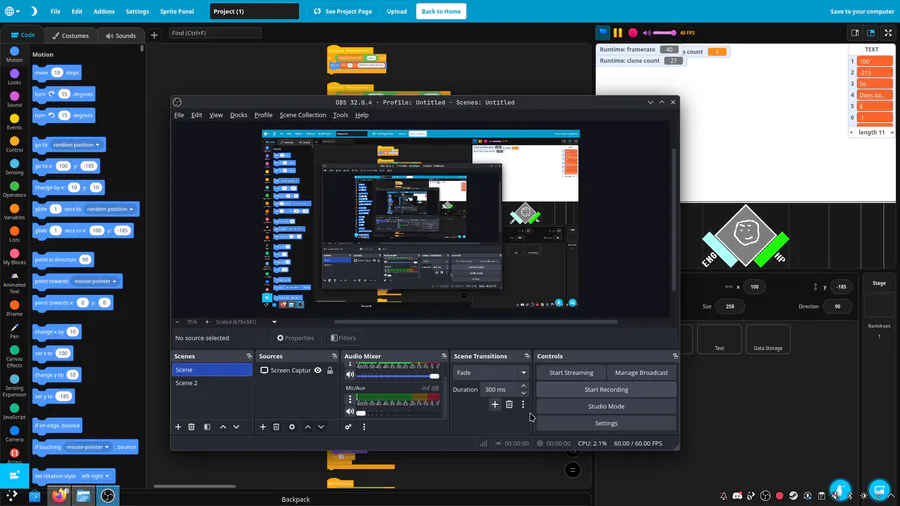Toggle visibility of Screen Capture source

click(x=317, y=370)
